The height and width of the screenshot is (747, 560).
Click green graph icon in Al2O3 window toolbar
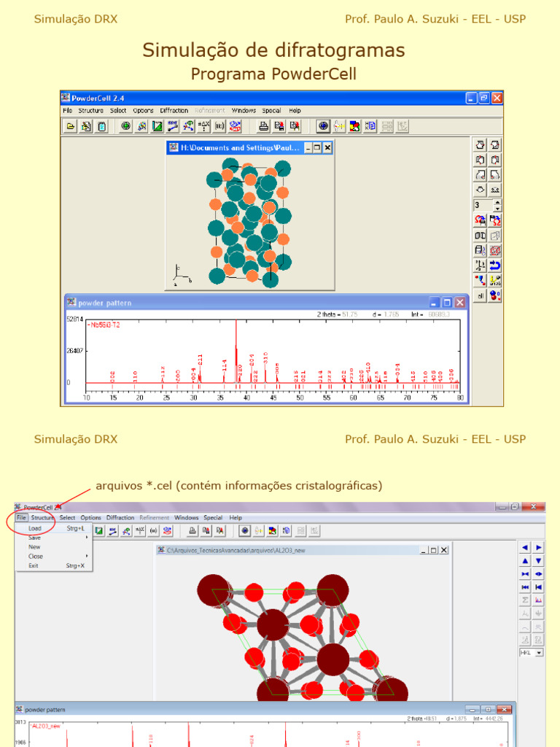(x=98, y=531)
